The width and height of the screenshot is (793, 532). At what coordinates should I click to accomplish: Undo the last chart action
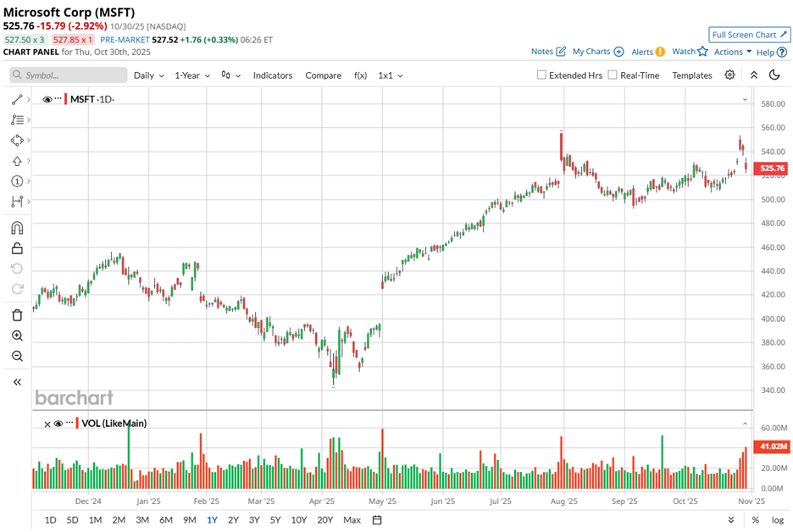[x=17, y=269]
